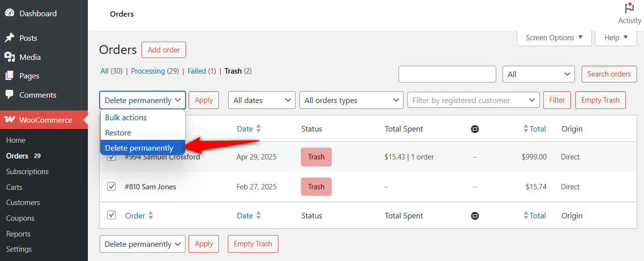Viewport: 644px width, 261px height.
Task: Sort by Order footer column link
Action: (x=135, y=215)
